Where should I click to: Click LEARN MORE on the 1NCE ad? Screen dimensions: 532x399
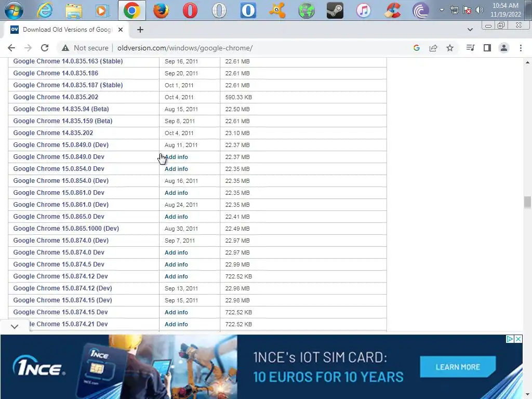coord(458,367)
